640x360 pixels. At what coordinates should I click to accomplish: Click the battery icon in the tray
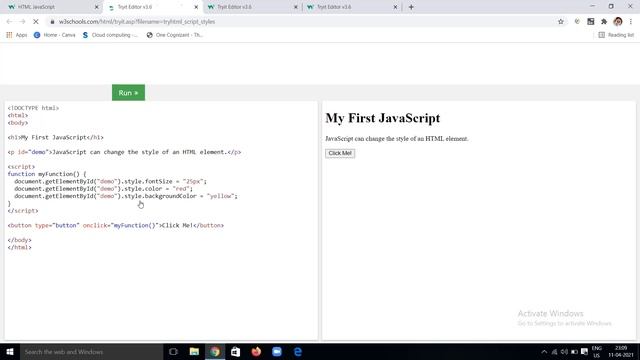tap(574, 352)
